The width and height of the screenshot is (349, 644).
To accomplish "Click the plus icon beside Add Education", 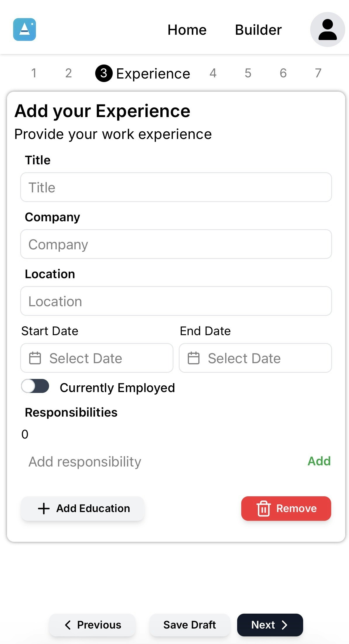I will [x=44, y=509].
